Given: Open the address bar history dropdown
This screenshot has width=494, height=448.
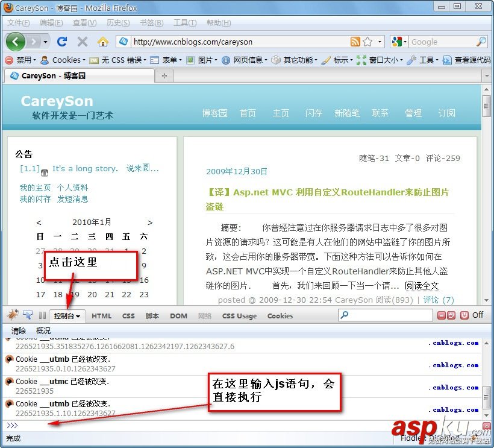Looking at the screenshot, I should coord(380,42).
